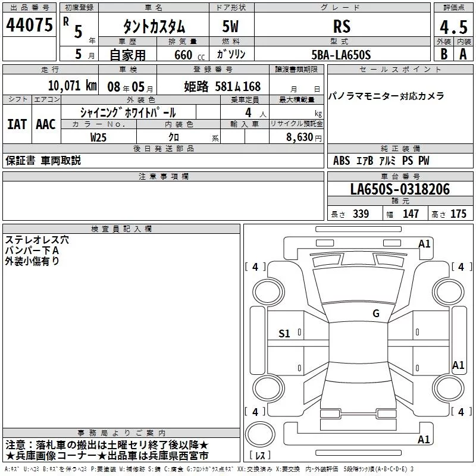
Task: Select the car name タントカスタム
Action: [154, 26]
